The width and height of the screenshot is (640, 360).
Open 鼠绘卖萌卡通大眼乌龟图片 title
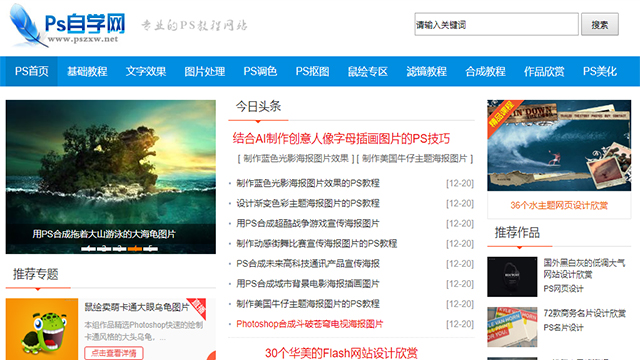coord(137,307)
